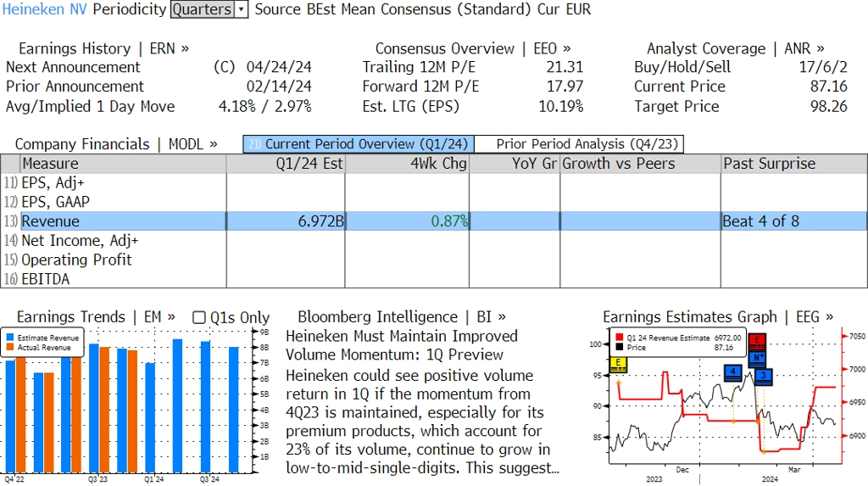Open the Periodicity dropdown arrow
Image resolution: width=868 pixels, height=486 pixels.
point(242,9)
